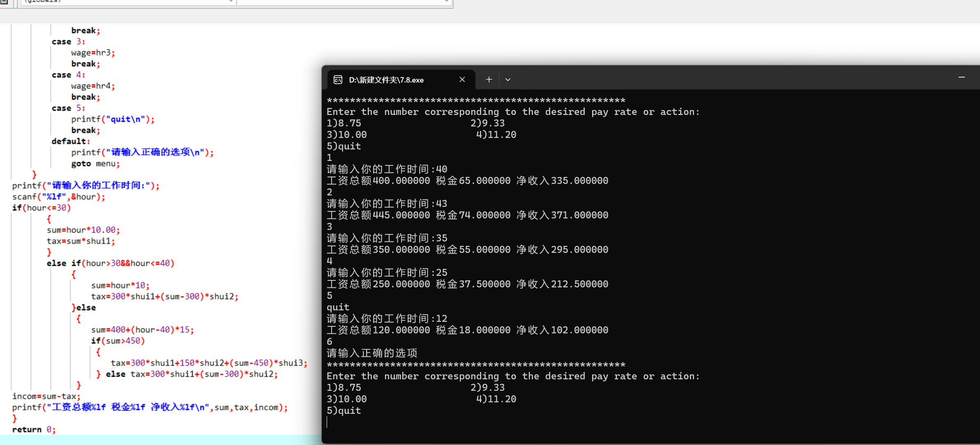The width and height of the screenshot is (980, 445).
Task: Click the 'incom=sum-tax;' statement
Action: coord(46,396)
